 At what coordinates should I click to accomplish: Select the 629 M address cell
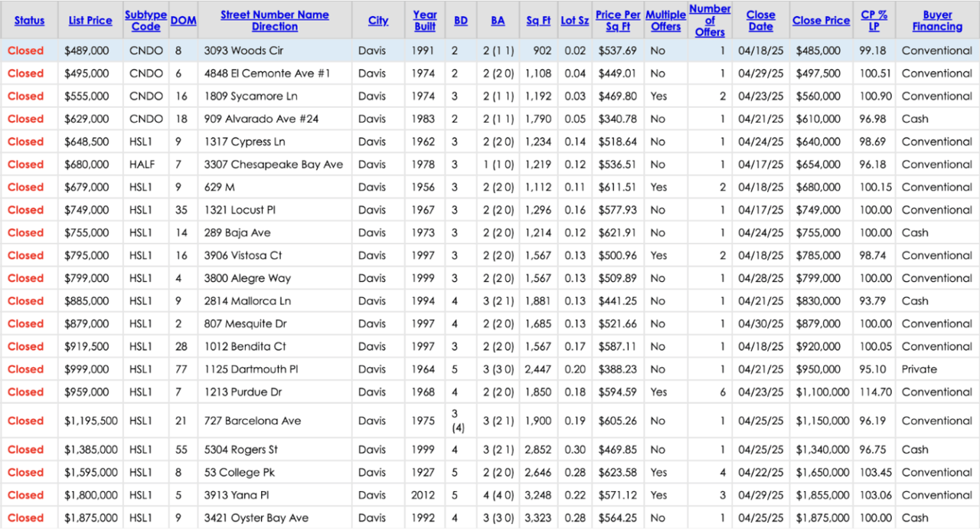click(219, 187)
